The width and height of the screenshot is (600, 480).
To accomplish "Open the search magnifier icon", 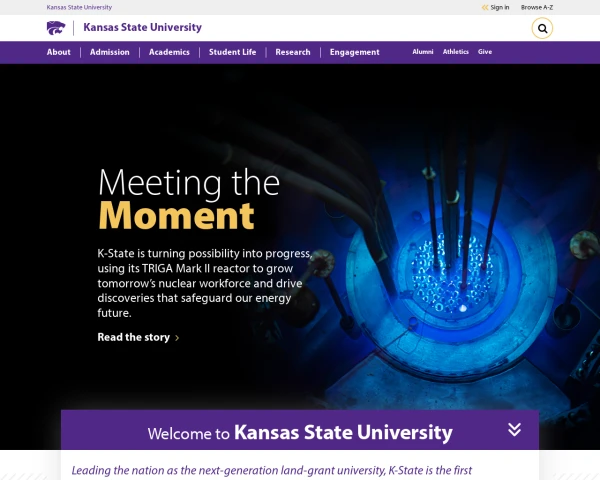I will point(542,28).
